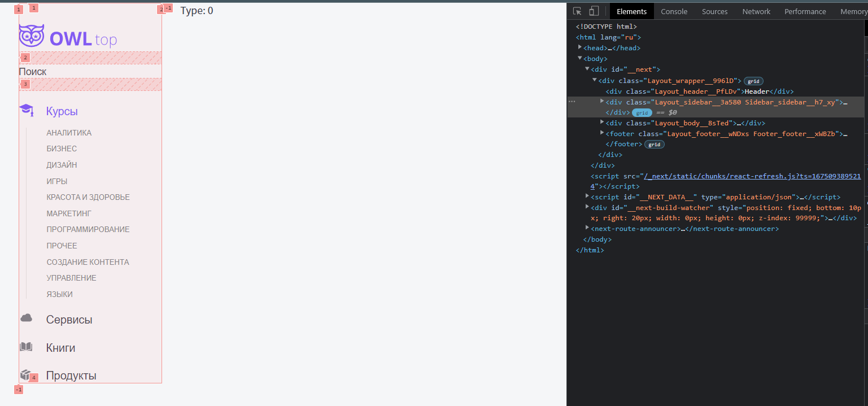Expand the next-route-announcer node
Image resolution: width=868 pixels, height=406 pixels.
[x=587, y=228]
